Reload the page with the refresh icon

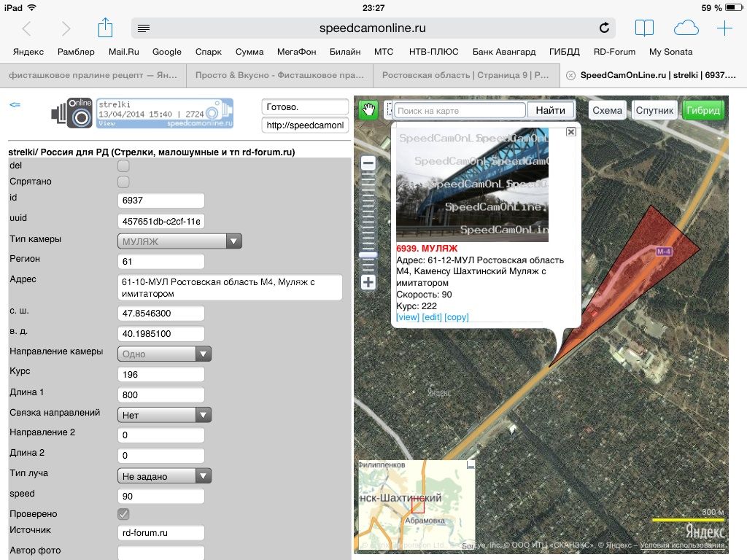click(604, 28)
